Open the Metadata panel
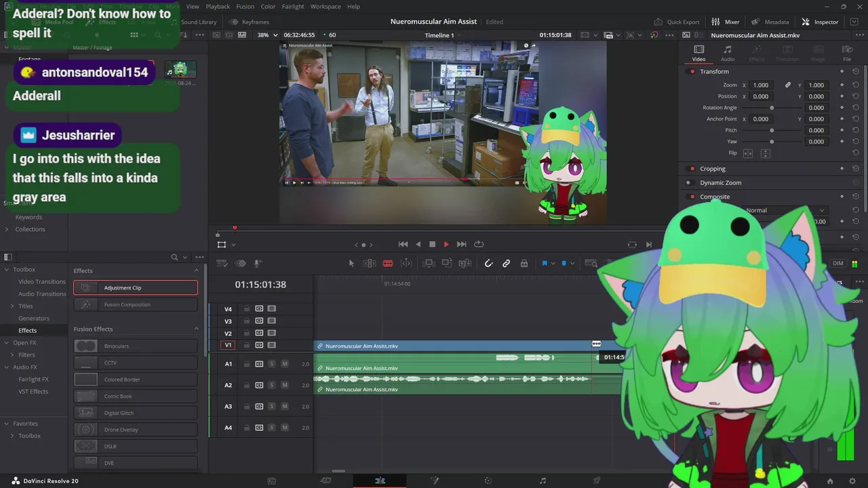Viewport: 868px width, 488px height. click(x=770, y=22)
